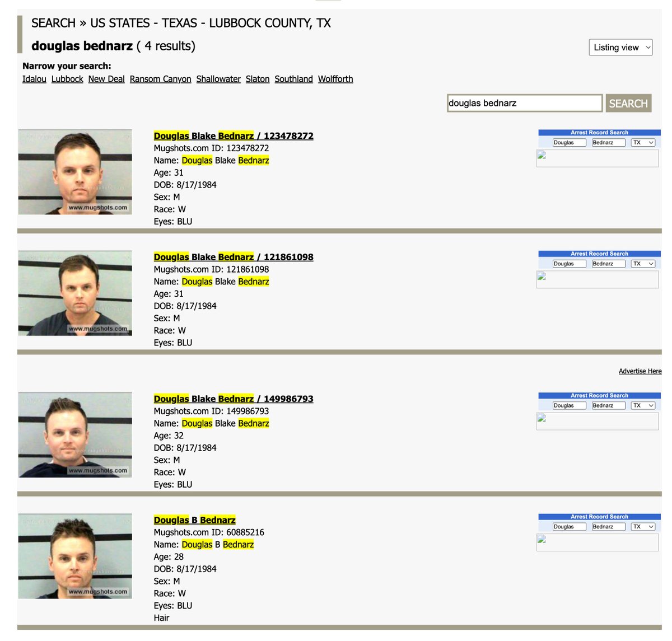Edit last-name field in second result's Arrest Record Search

(608, 264)
